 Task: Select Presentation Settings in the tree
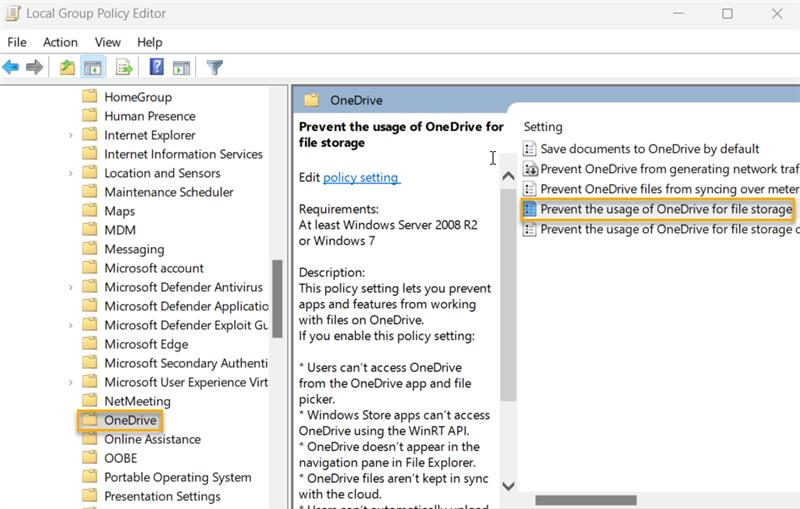pos(162,496)
